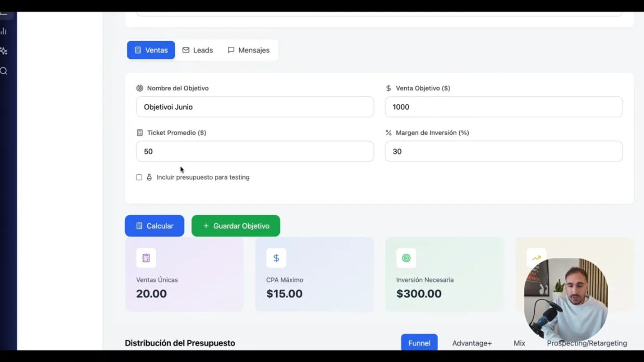
Task: Click the target icon beside Nombre del Objetivo
Action: pyautogui.click(x=139, y=88)
